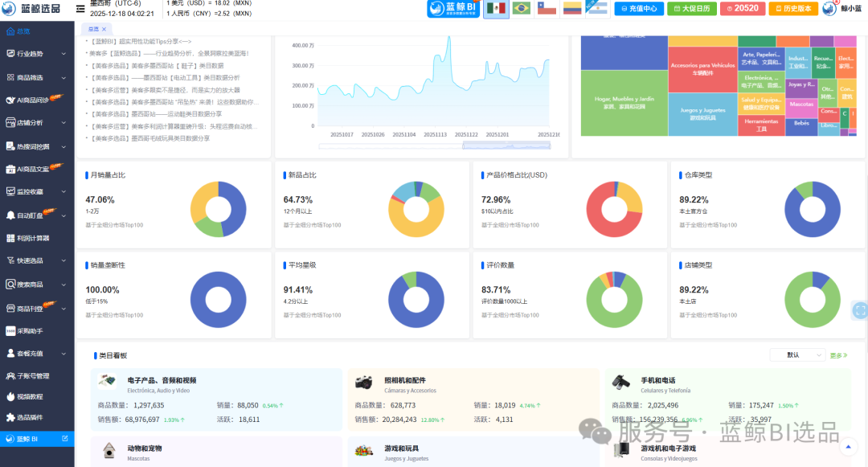
Task: Expand the 店铺分析 sidebar menu
Action: 37,123
